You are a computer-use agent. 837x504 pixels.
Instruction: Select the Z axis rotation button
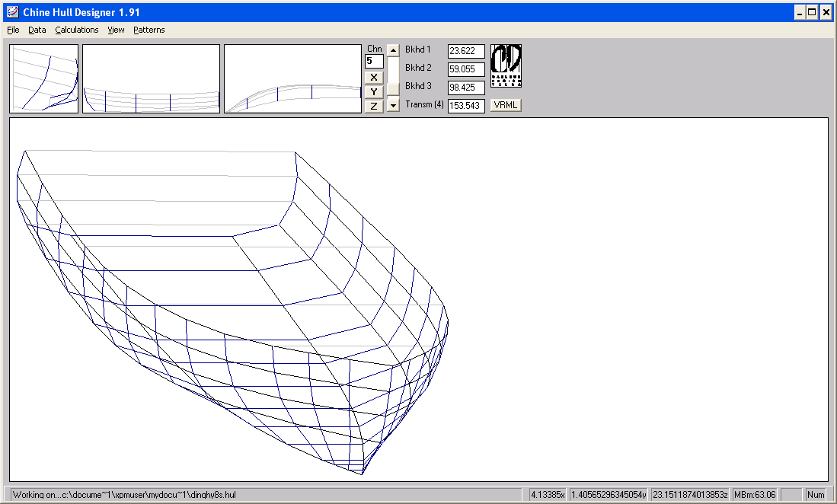(374, 104)
